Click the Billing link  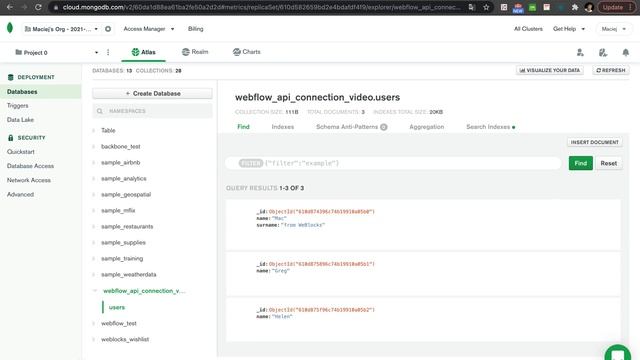(196, 29)
